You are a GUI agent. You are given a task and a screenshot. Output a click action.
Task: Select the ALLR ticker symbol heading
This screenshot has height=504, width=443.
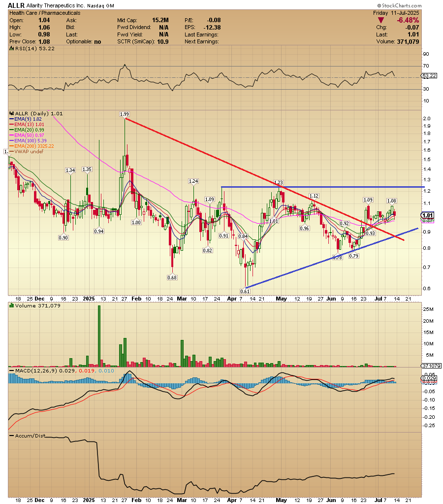coord(16,5)
